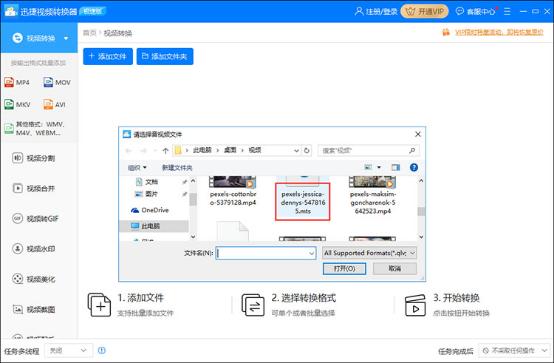Click 桌面 in the address path
The image size is (554, 363).
(x=230, y=150)
